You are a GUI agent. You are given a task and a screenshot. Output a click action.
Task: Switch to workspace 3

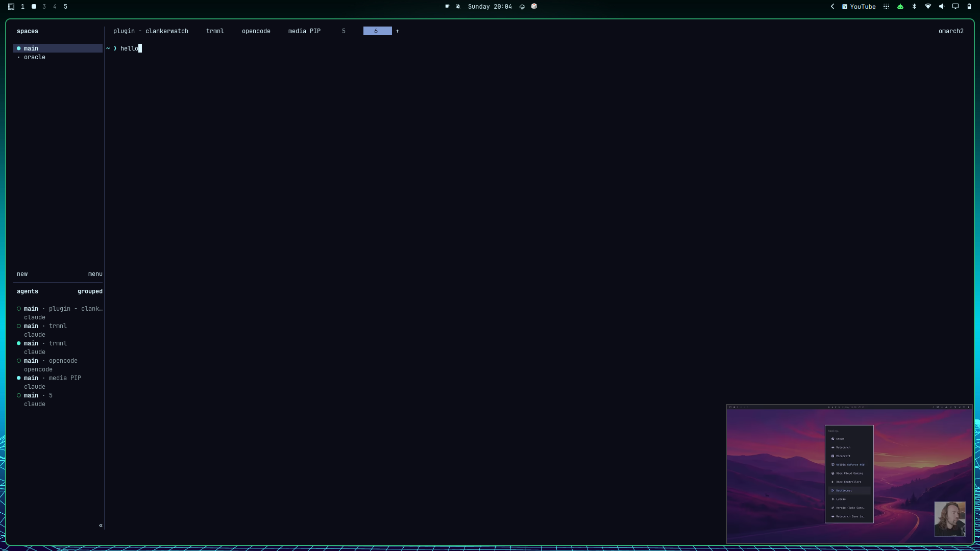(x=44, y=7)
